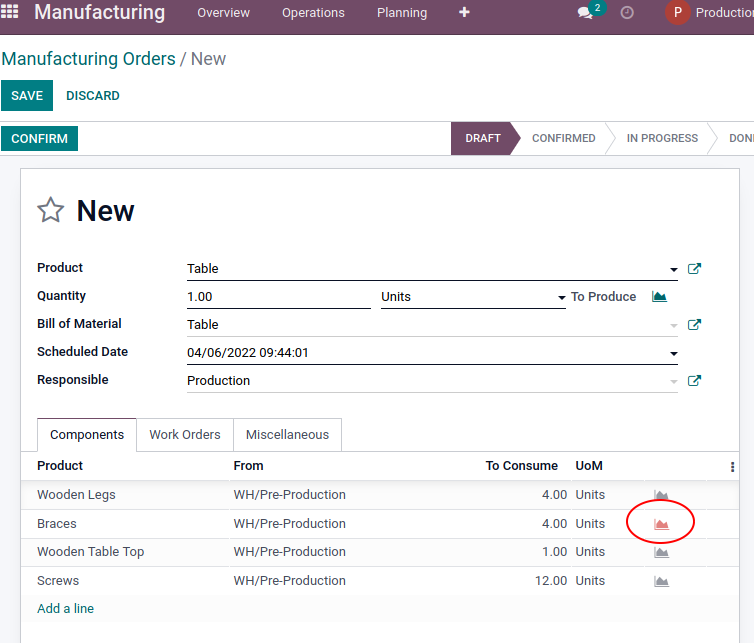The height and width of the screenshot is (643, 754).
Task: Click the 4.00 quantity for Wooden Legs
Action: (554, 494)
